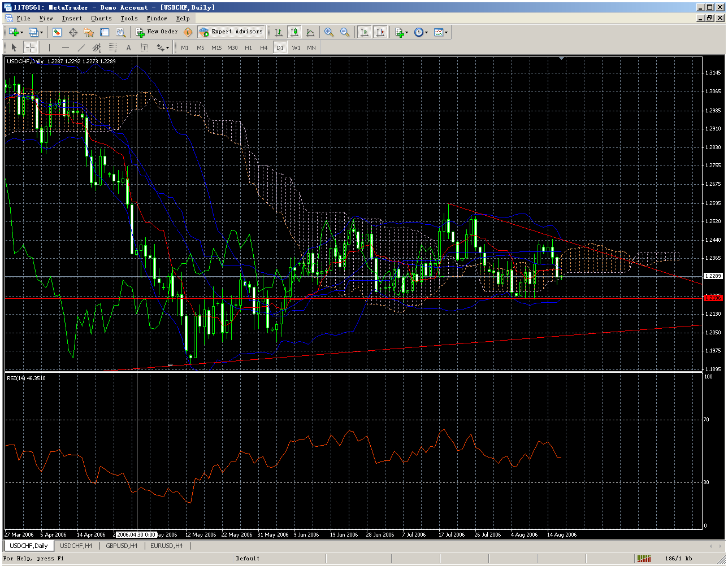Viewport: 728px width, 566px height.
Task: Open the Periods clock dropdown
Action: [421, 32]
